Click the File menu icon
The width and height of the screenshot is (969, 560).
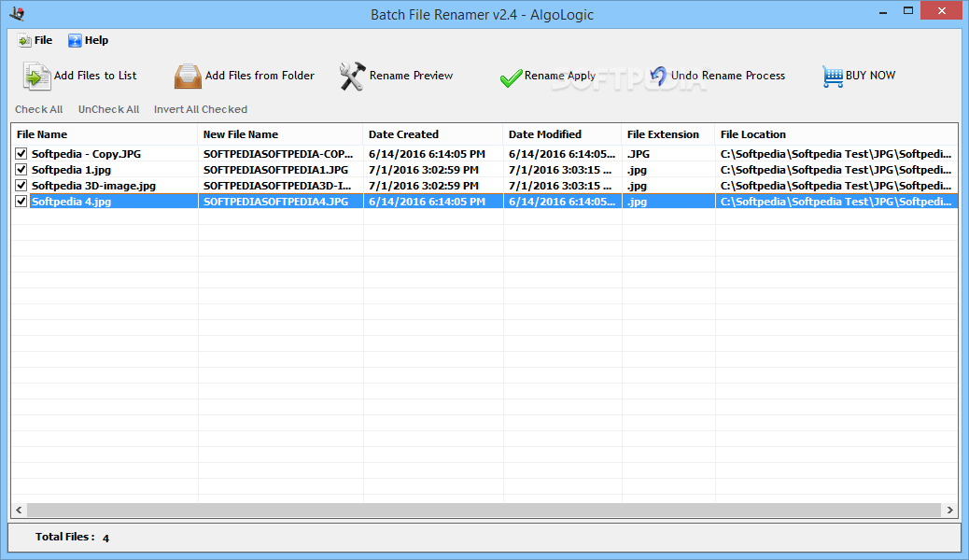coord(24,41)
